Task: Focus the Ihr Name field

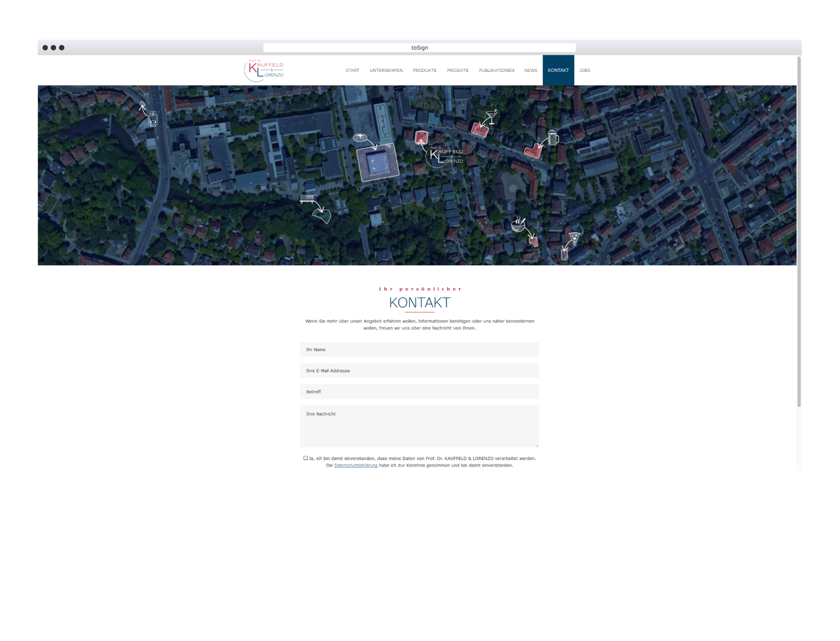Action: (419, 350)
